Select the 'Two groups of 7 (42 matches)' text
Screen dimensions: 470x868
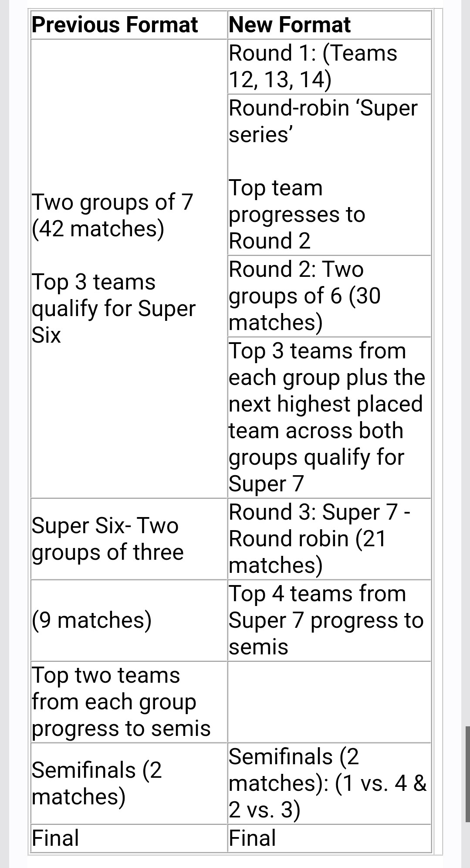[x=112, y=215]
